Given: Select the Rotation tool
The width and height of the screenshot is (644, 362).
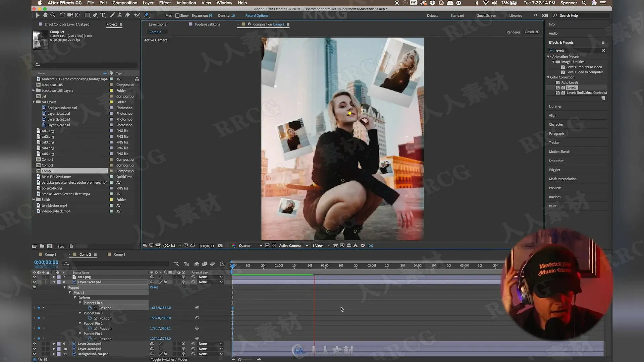Looking at the screenshot, I should coord(62,15).
